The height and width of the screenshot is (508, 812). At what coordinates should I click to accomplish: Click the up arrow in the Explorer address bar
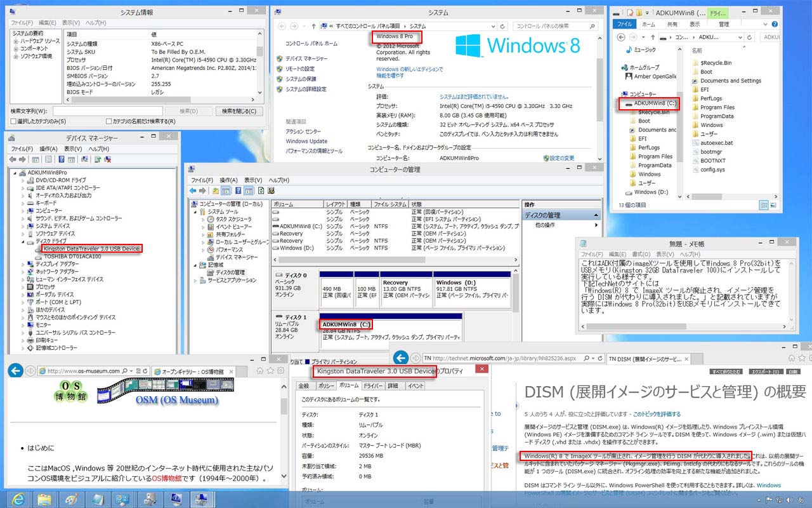pos(652,37)
